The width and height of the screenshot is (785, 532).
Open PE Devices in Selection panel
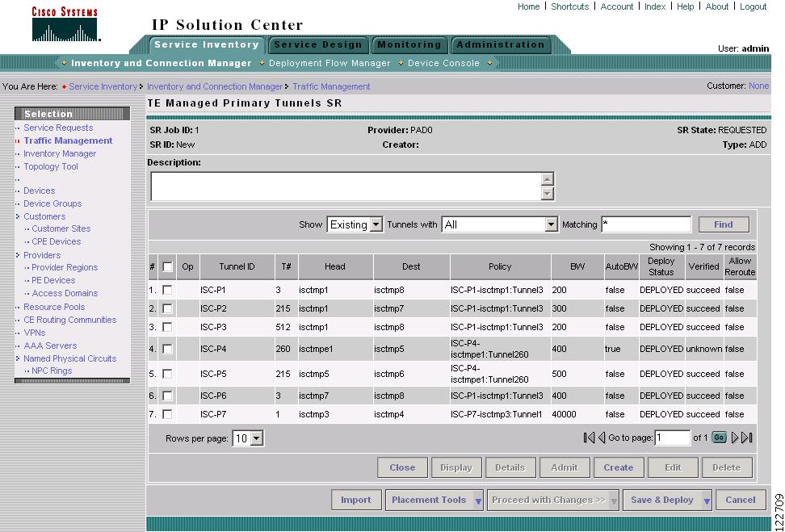pos(53,280)
